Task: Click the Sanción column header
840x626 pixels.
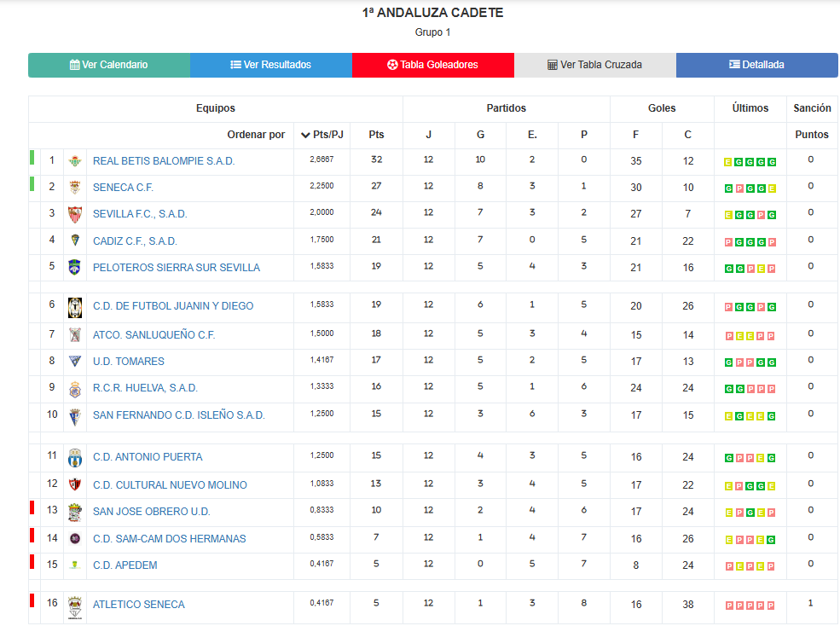Action: (812, 108)
